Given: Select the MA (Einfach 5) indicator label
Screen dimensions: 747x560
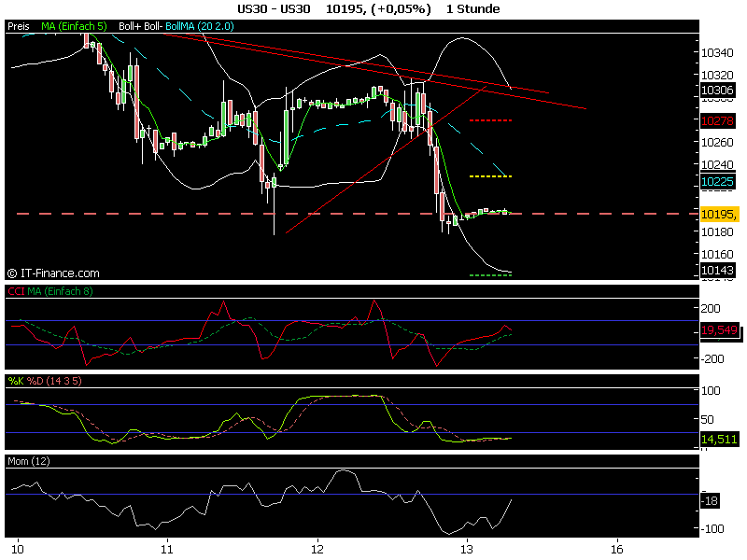Looking at the screenshot, I should [74, 26].
